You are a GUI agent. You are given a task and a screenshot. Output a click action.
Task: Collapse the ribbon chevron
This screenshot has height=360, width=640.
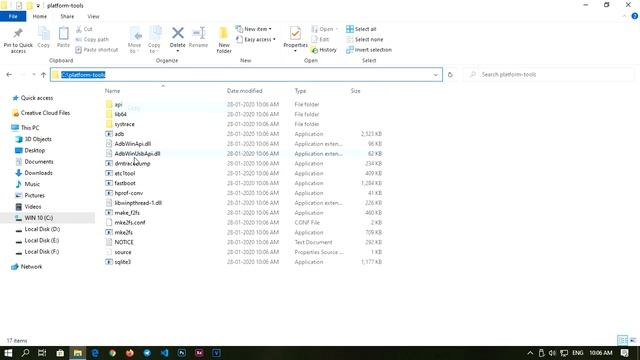pyautogui.click(x=624, y=16)
